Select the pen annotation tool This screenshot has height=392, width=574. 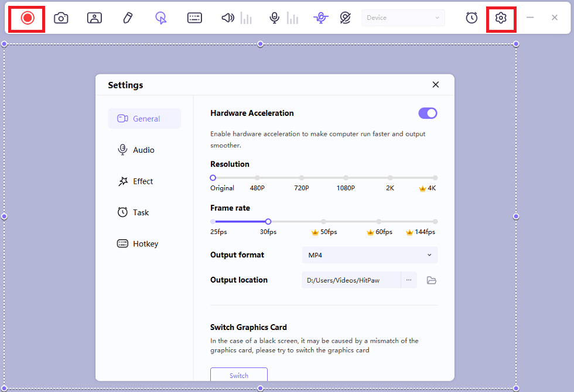point(128,18)
